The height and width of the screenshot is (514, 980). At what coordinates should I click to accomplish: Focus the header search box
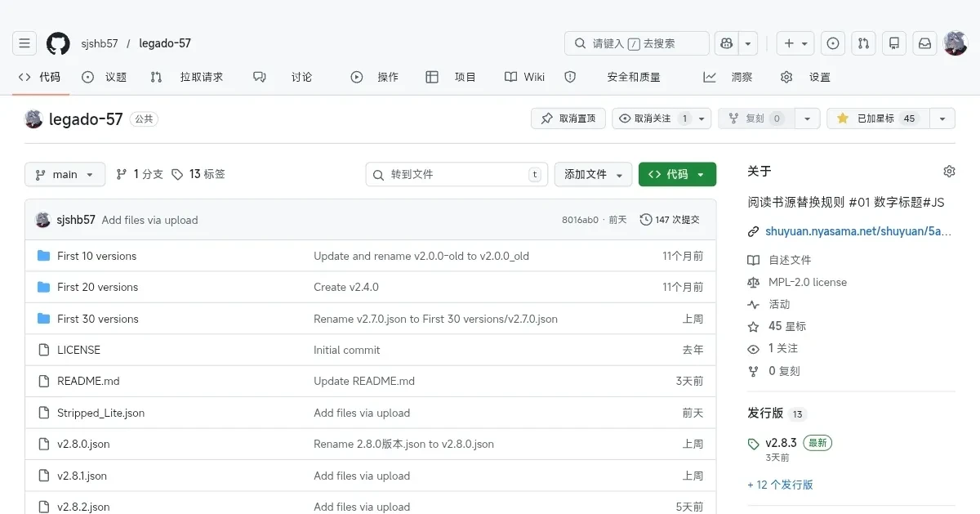click(x=637, y=43)
